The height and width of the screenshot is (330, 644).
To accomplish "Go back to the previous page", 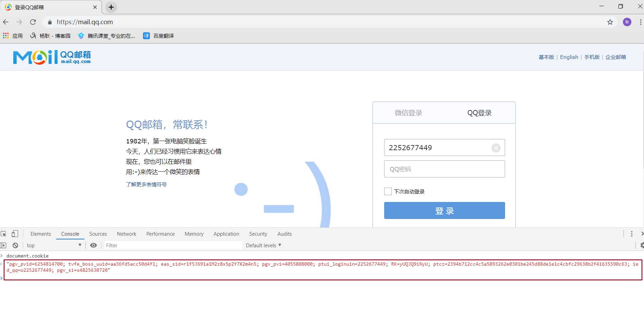I will point(6,22).
